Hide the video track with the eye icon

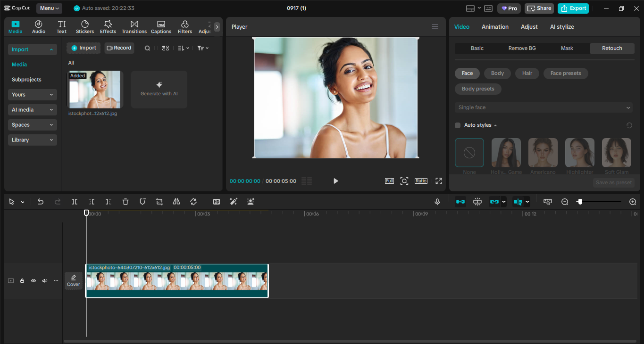tap(33, 280)
